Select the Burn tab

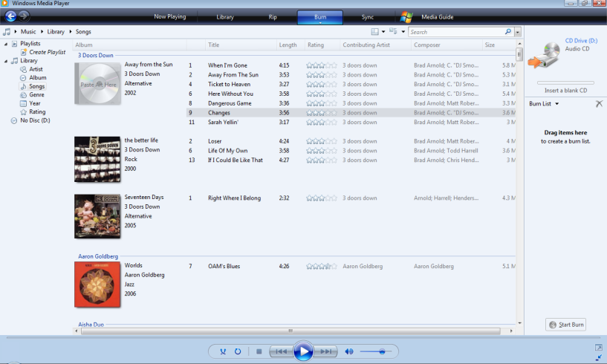click(320, 17)
